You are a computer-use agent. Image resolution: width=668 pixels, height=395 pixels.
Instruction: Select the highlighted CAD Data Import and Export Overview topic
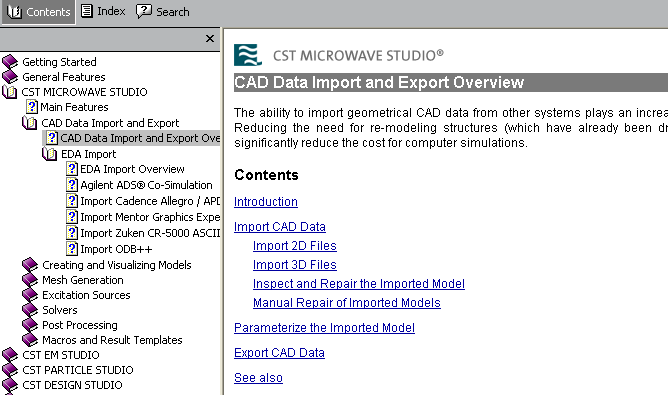click(x=140, y=138)
